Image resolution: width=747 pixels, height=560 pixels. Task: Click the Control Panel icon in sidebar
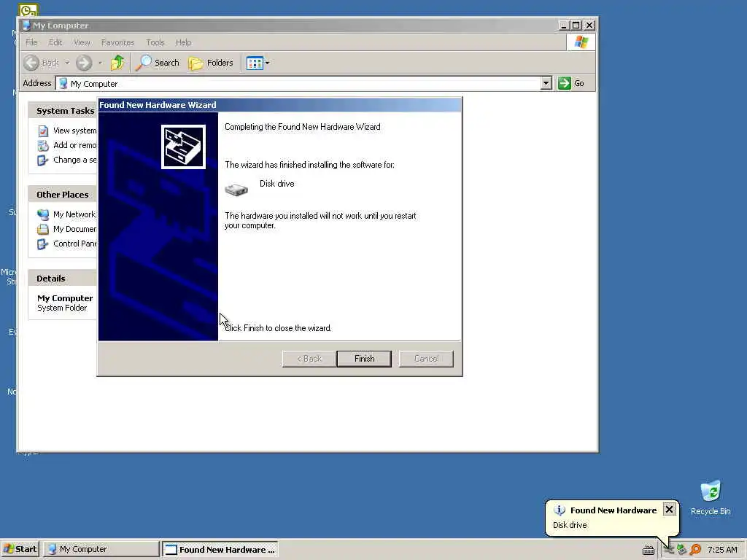point(43,244)
